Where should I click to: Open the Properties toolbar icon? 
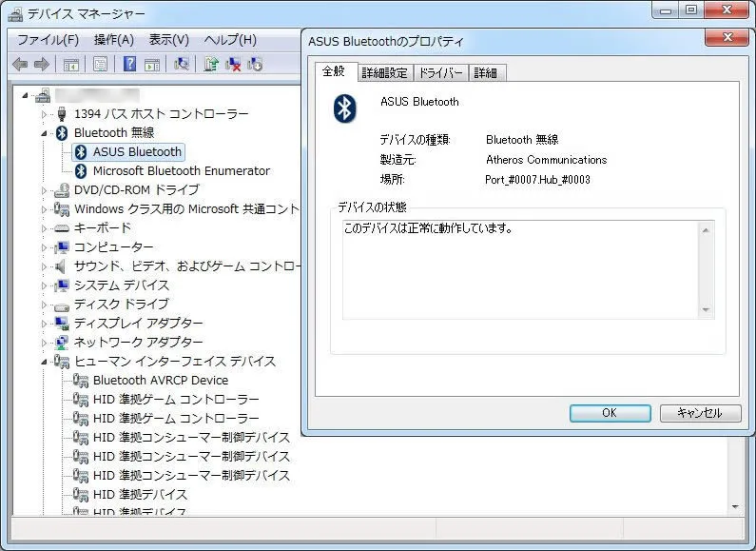pos(100,64)
